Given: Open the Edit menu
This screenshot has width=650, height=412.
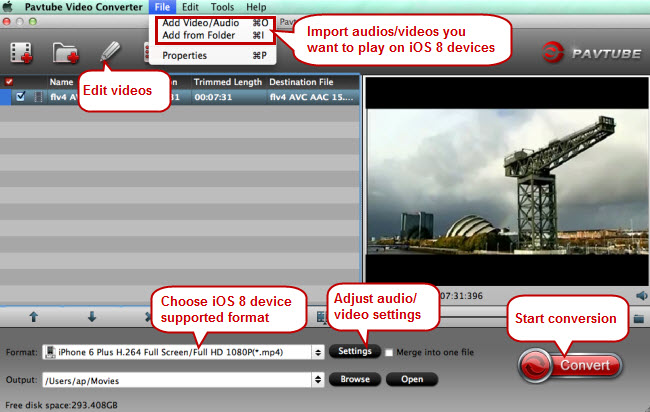Looking at the screenshot, I should (x=190, y=7).
